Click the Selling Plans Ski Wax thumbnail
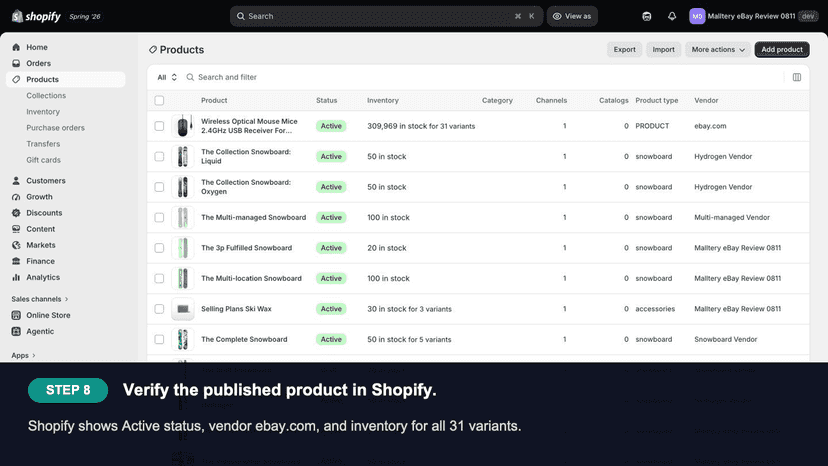The width and height of the screenshot is (828, 466). 183,309
